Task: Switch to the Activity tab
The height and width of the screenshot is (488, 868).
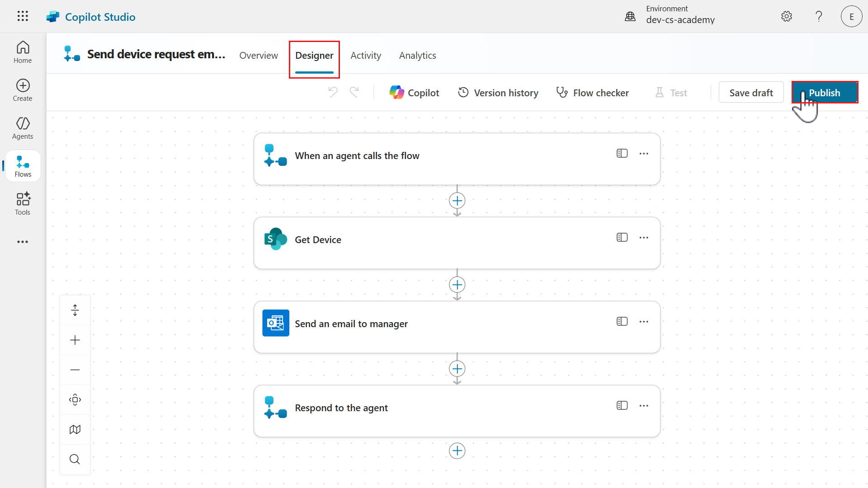Action: click(x=365, y=56)
